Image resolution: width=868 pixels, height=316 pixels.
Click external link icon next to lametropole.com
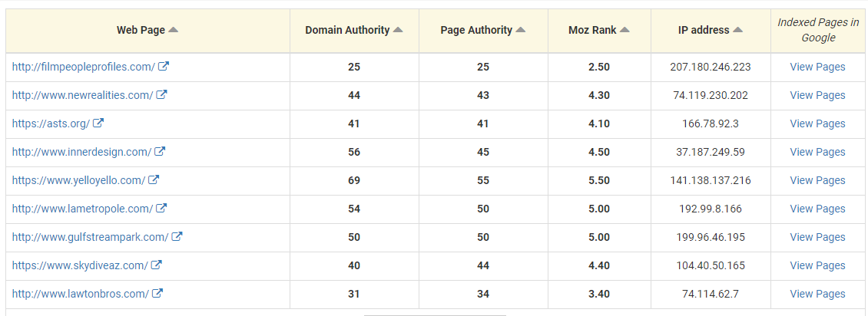(161, 209)
